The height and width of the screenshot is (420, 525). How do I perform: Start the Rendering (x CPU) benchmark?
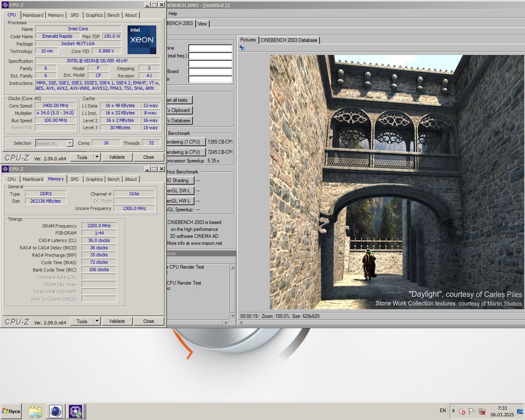[x=186, y=152]
